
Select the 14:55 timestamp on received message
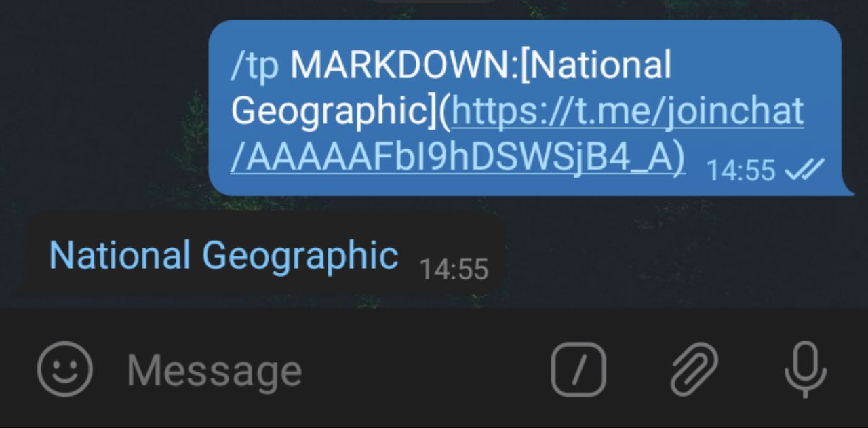coord(454,270)
